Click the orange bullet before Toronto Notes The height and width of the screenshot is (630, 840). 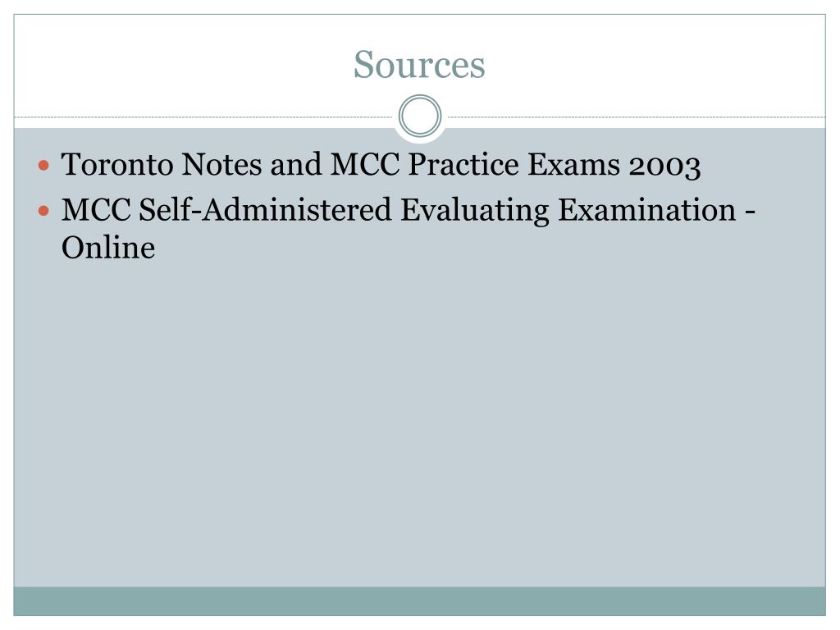click(45, 166)
